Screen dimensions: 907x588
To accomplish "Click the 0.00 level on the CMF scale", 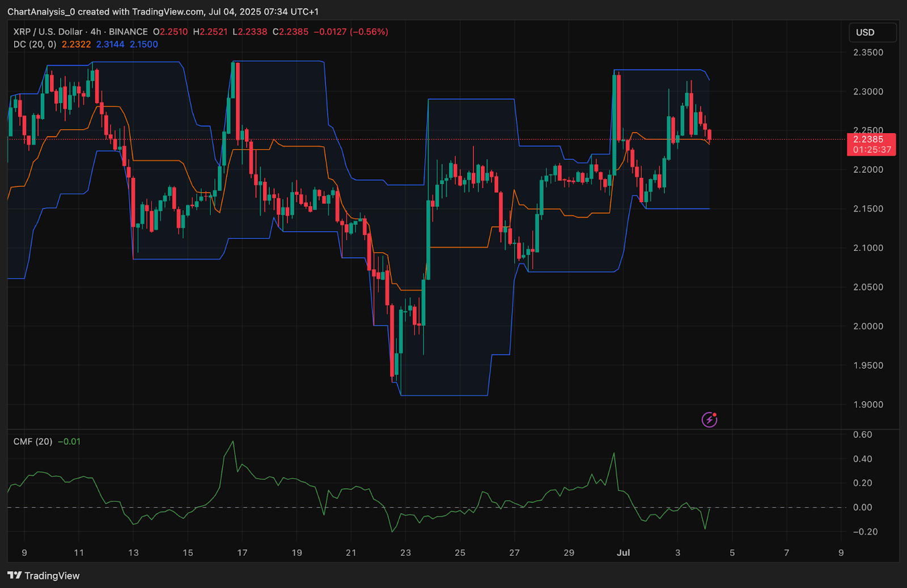I will [x=862, y=507].
